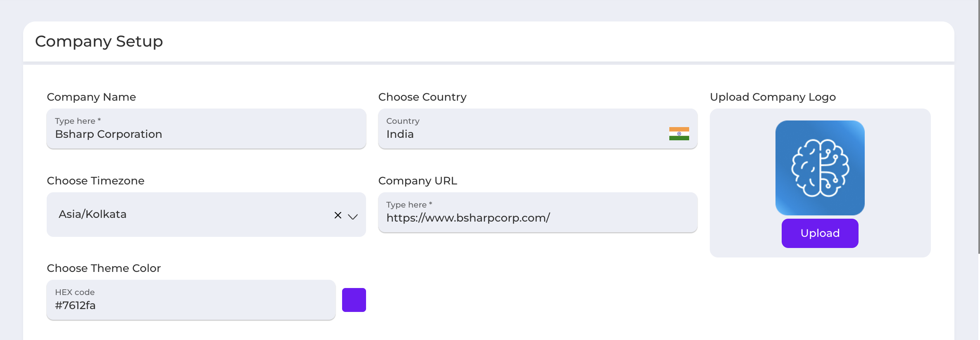Clear the Asia/Kolkata timezone selection
Viewport: 980px width, 340px height.
[338, 215]
